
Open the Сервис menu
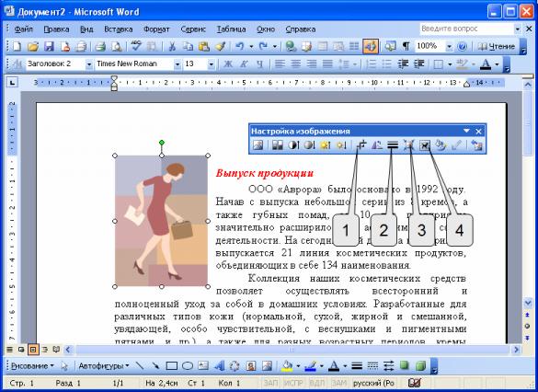coord(193,29)
